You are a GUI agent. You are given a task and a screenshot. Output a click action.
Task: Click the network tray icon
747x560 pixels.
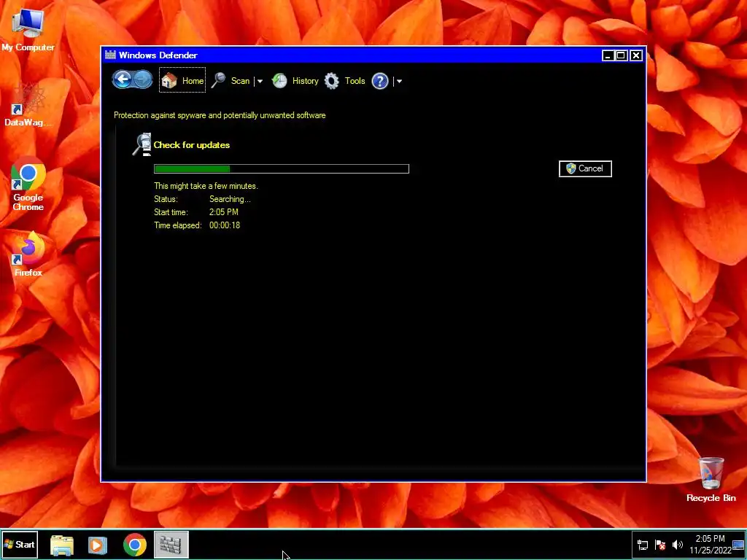(643, 545)
